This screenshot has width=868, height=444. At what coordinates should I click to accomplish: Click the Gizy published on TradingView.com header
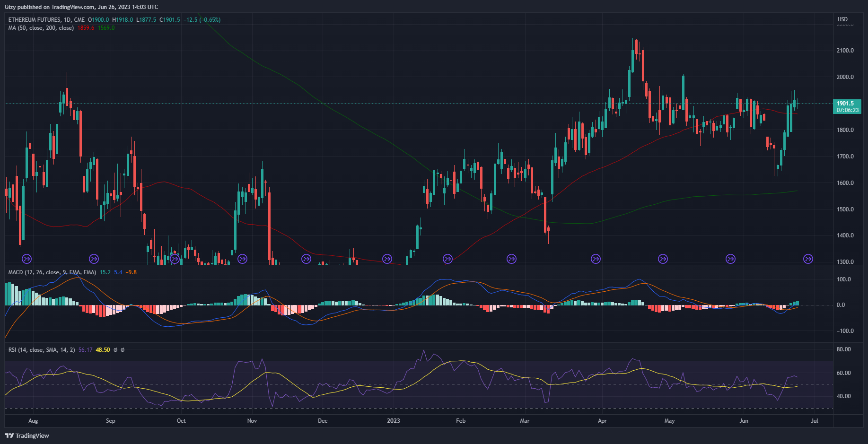point(81,7)
